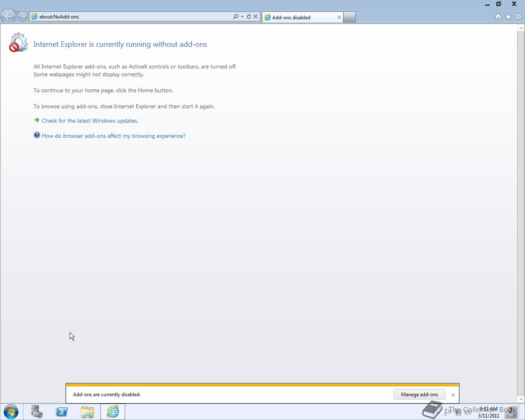Expand the address bar autocomplete dropdown arrow
Viewport: 525px width, 420px height.
point(242,17)
